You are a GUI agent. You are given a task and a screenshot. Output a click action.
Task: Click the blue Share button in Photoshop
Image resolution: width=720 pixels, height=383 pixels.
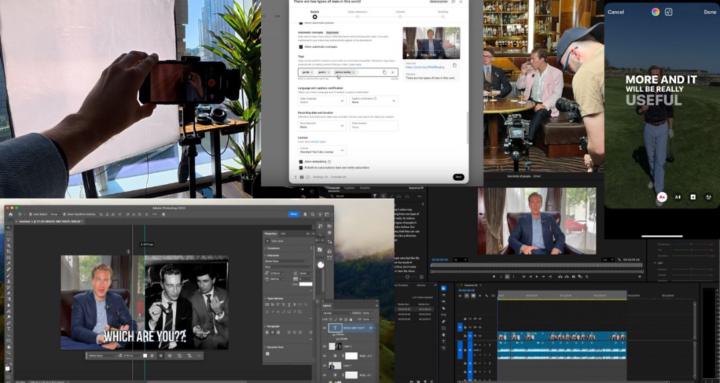tap(293, 214)
